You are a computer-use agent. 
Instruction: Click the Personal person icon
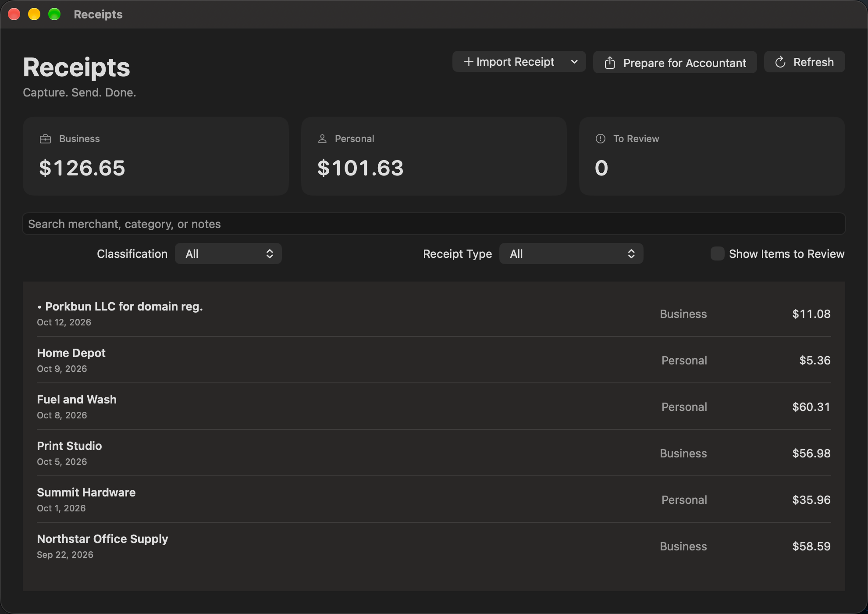(x=322, y=139)
